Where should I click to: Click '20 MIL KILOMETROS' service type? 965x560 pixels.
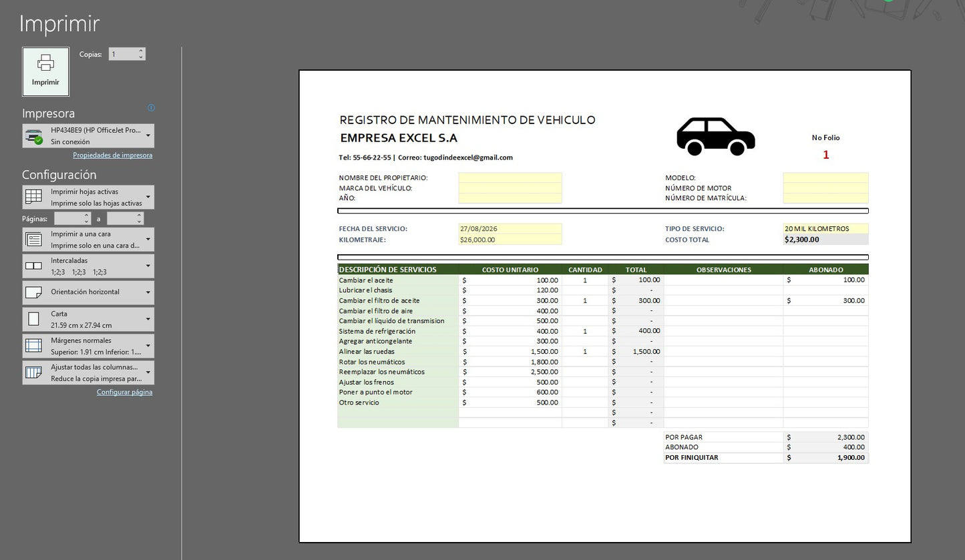pyautogui.click(x=817, y=229)
